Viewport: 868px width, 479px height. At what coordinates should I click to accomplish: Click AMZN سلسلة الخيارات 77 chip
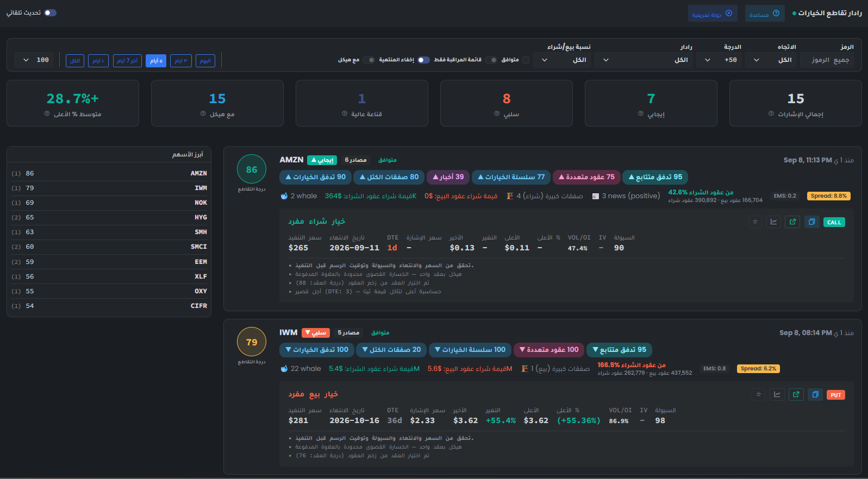click(511, 177)
